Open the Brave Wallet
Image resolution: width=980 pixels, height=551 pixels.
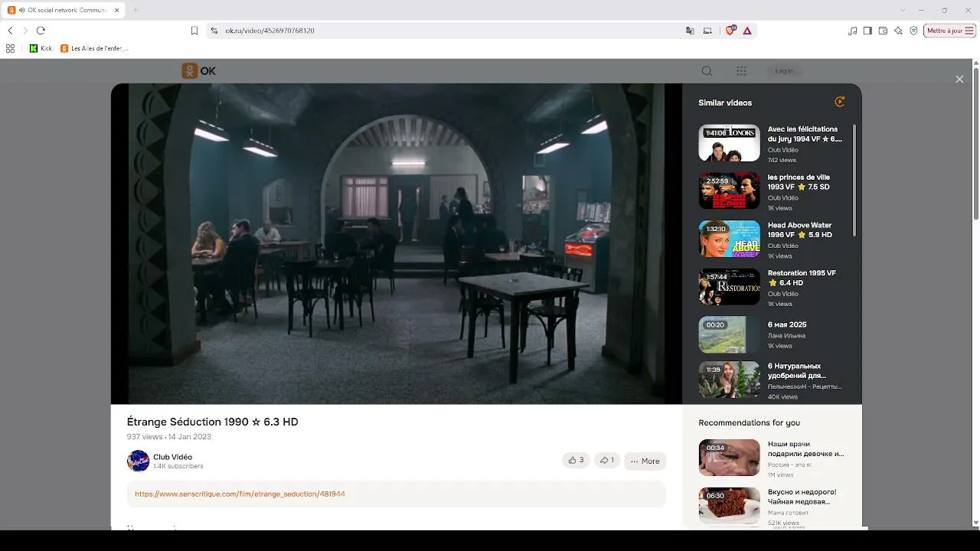(883, 31)
